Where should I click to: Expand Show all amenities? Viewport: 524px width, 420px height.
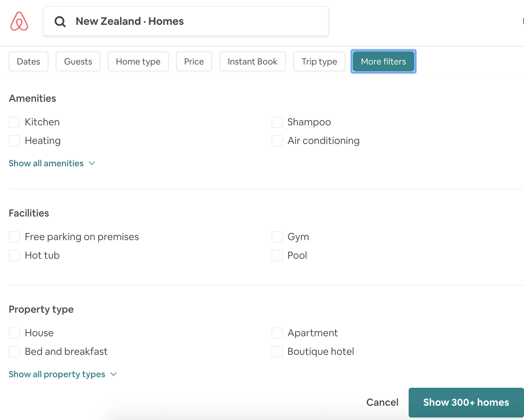tap(46, 163)
